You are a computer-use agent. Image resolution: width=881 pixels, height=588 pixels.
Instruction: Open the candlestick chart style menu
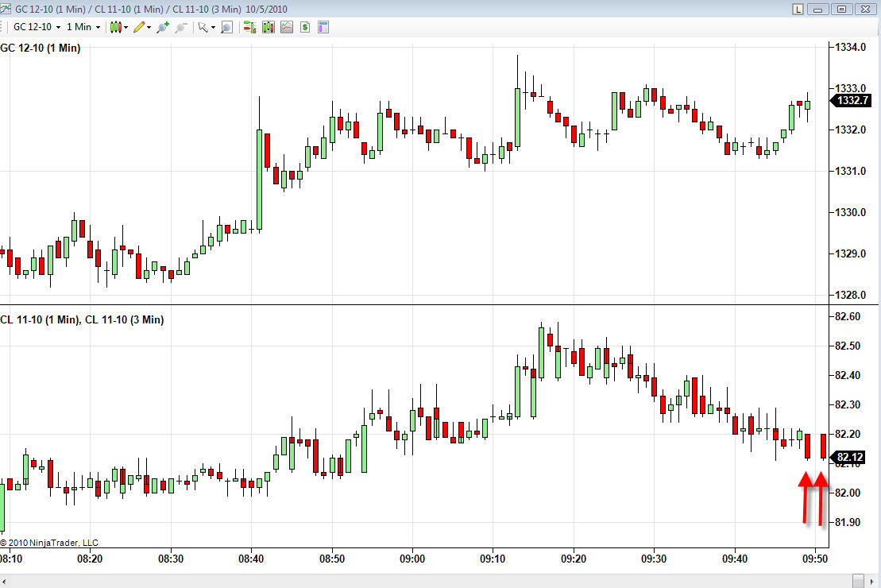(x=118, y=27)
